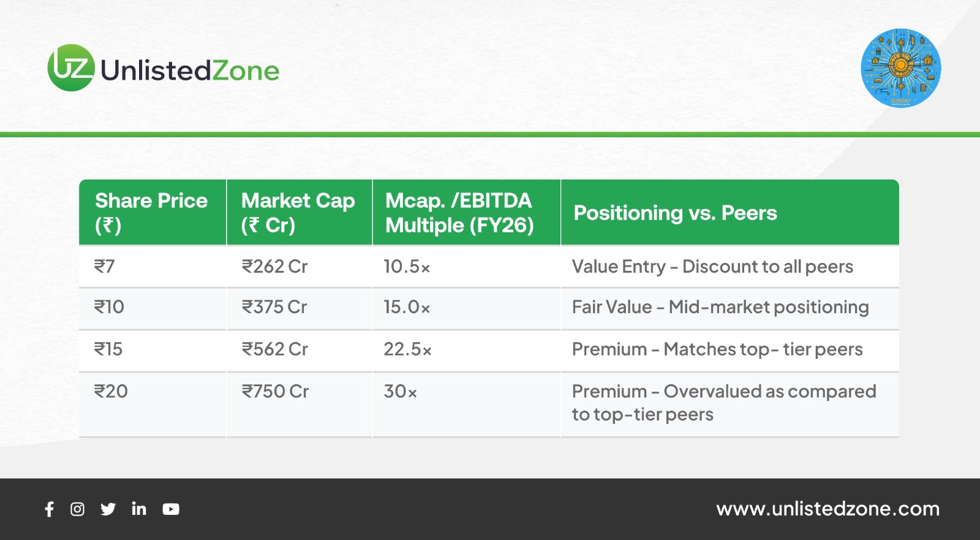Viewport: 980px width, 540px height.
Task: Select 'Value Entry – Discount to all peers'
Action: pyautogui.click(x=712, y=267)
